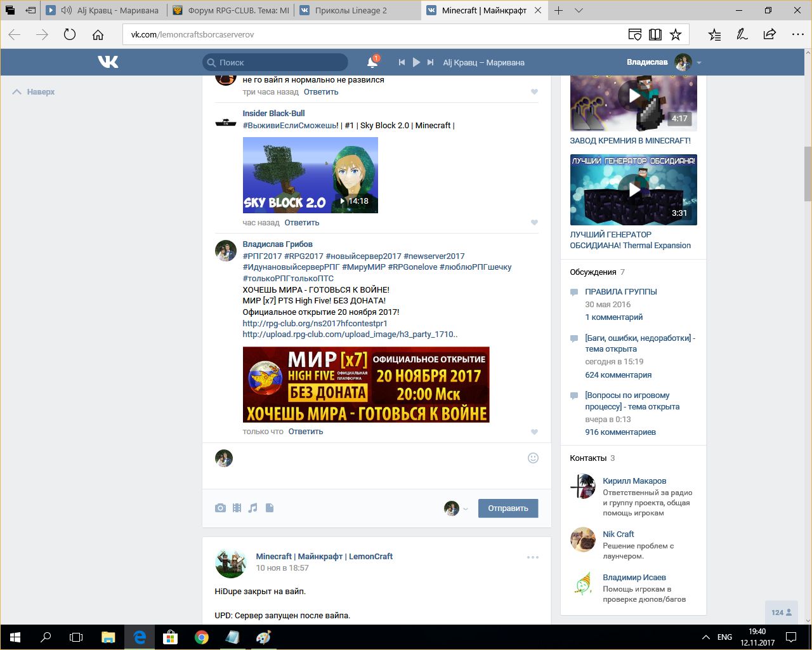The width and height of the screenshot is (812, 650).
Task: Click the Наверх scroll-to-top button
Action: [x=34, y=92]
